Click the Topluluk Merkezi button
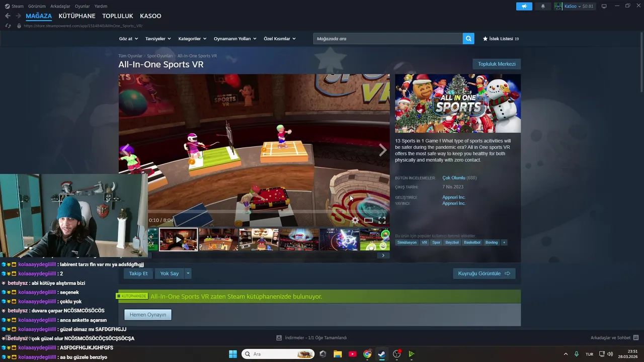 tap(497, 64)
